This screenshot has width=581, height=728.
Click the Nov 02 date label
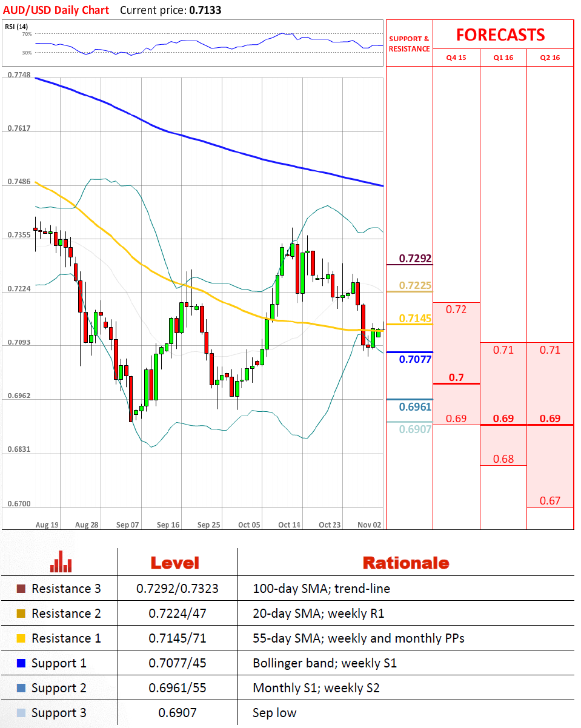[x=370, y=524]
